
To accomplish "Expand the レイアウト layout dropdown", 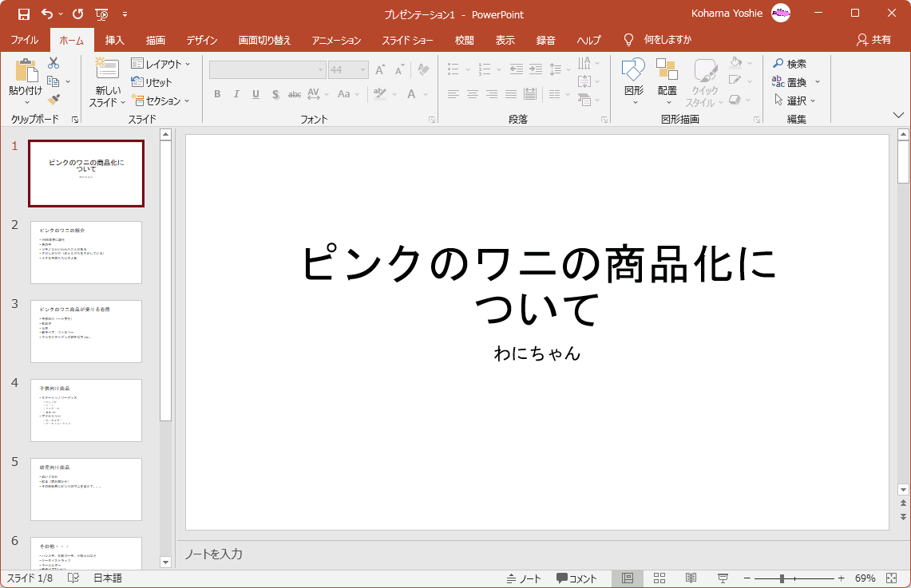I will pyautogui.click(x=161, y=64).
